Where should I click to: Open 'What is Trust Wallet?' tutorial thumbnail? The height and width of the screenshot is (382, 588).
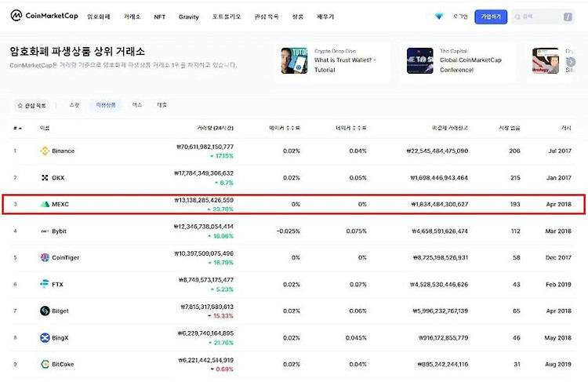click(294, 60)
